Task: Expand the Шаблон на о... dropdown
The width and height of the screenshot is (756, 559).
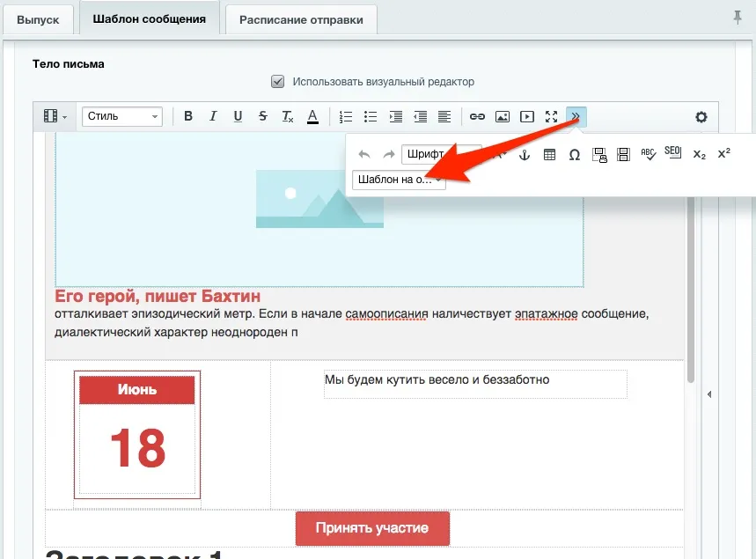Action: point(398,180)
